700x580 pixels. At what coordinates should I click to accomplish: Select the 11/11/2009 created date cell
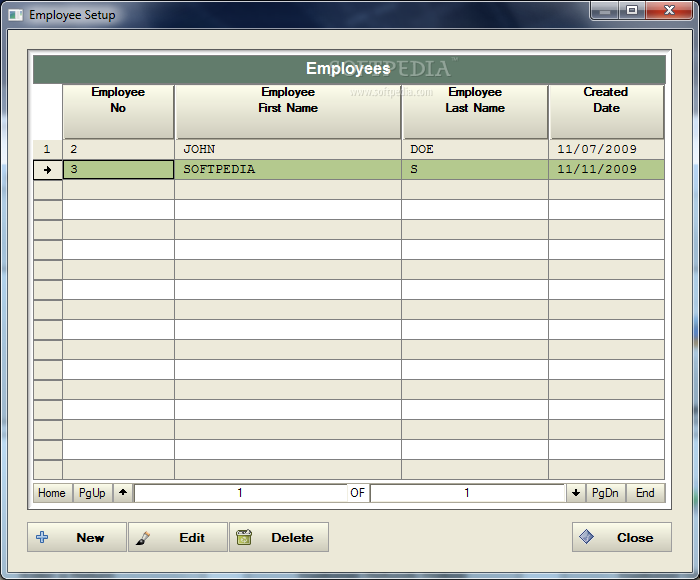click(x=606, y=170)
